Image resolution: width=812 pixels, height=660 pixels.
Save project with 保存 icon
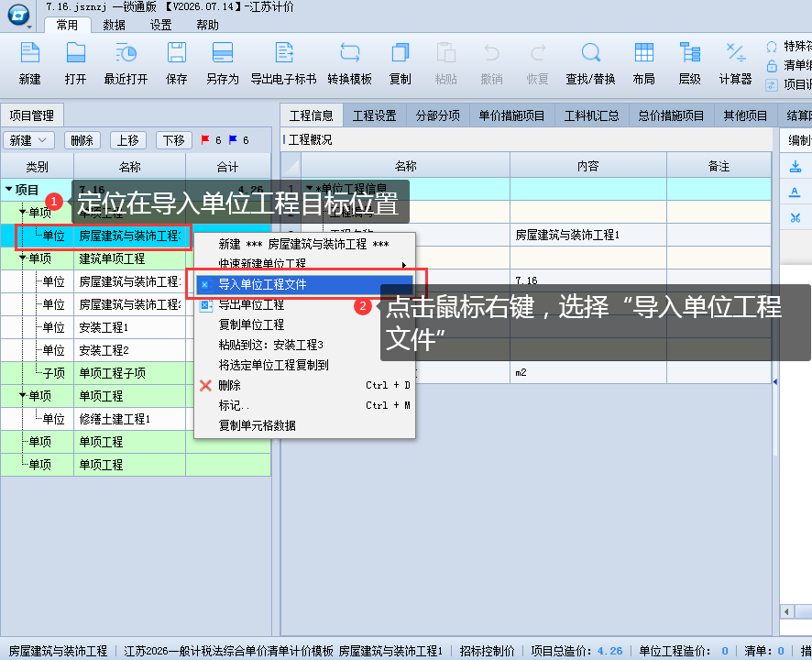coord(177,53)
